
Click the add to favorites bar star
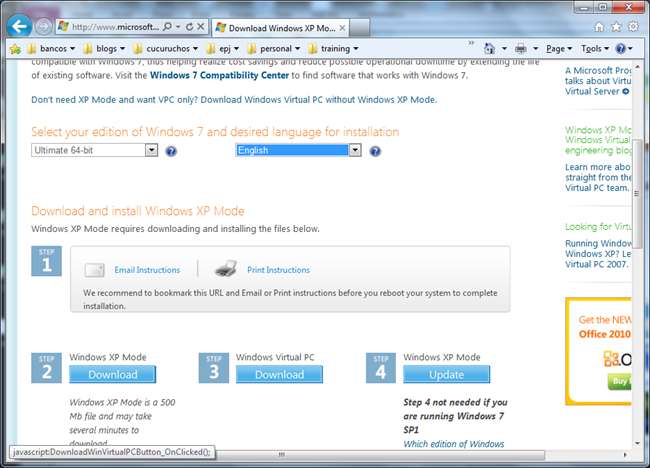[15, 49]
